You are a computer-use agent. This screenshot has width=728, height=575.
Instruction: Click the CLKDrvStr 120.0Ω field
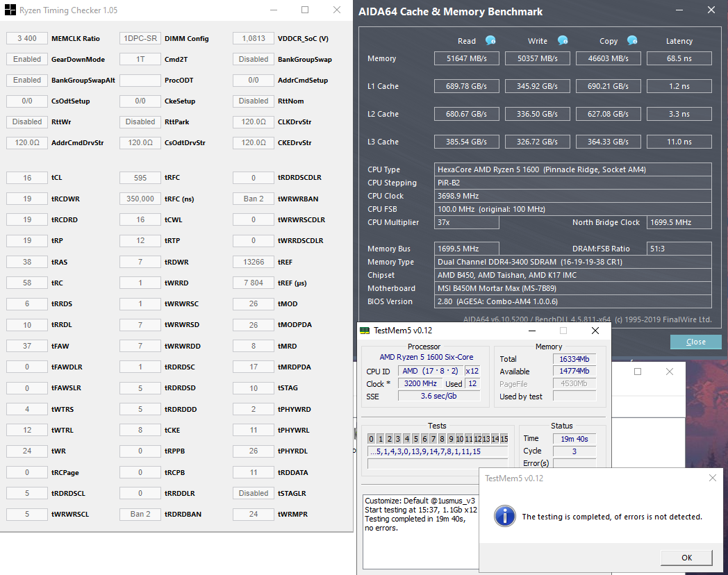tap(254, 122)
